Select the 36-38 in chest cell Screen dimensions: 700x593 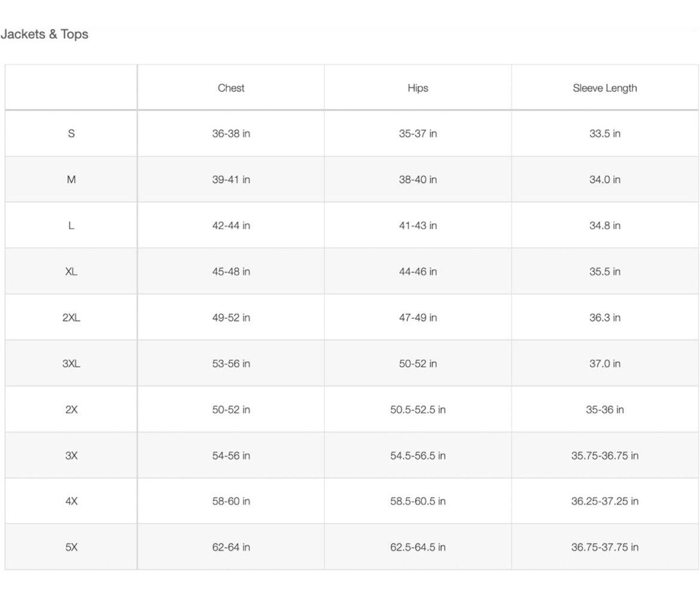point(231,133)
